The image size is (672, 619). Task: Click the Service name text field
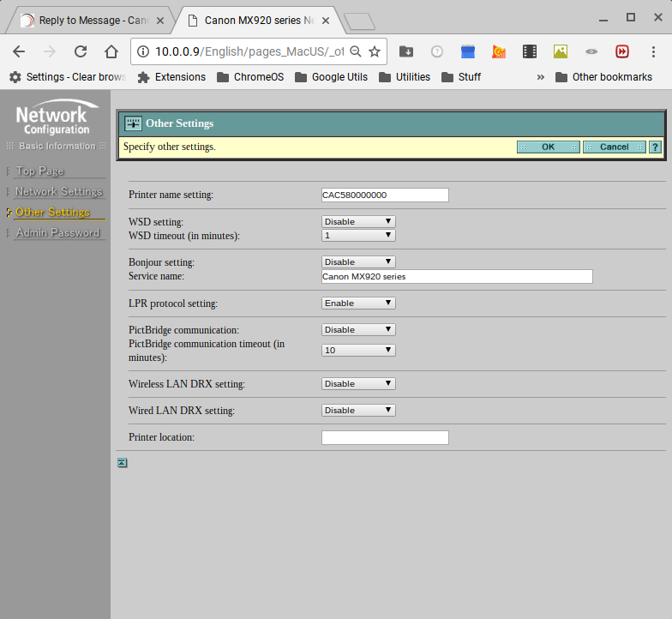[x=457, y=276]
